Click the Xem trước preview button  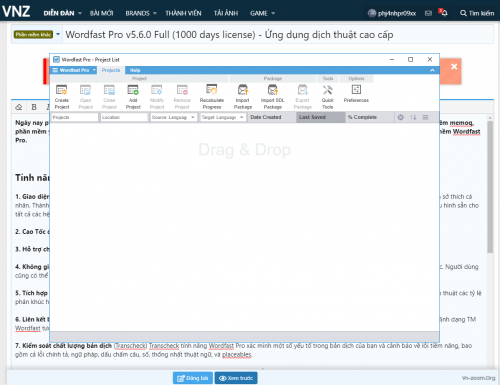pos(236,378)
